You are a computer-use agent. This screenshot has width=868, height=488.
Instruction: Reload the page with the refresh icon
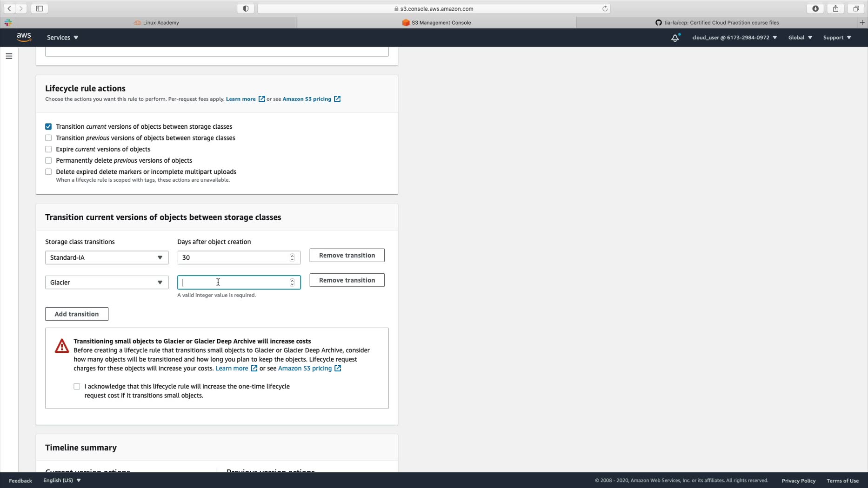605,8
